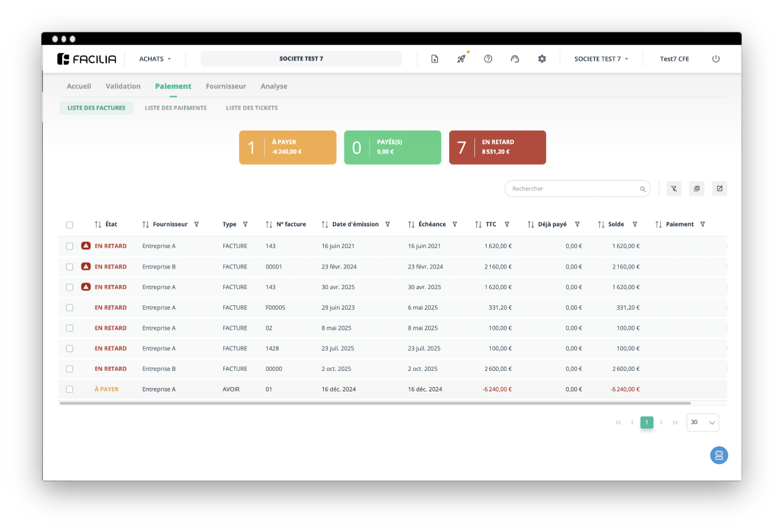
Task: Tick the select-all header checkbox
Action: 70,225
